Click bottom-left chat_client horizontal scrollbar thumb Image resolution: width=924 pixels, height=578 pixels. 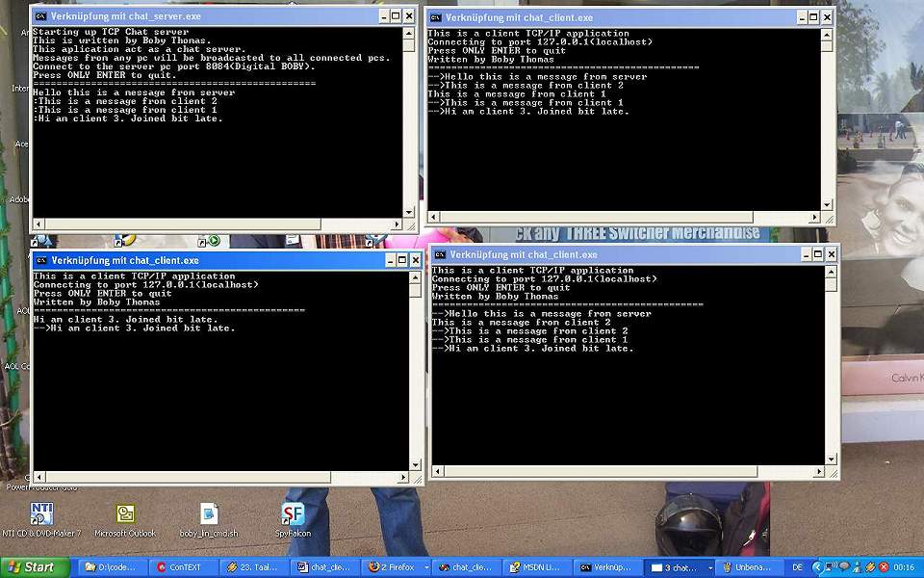click(x=188, y=477)
